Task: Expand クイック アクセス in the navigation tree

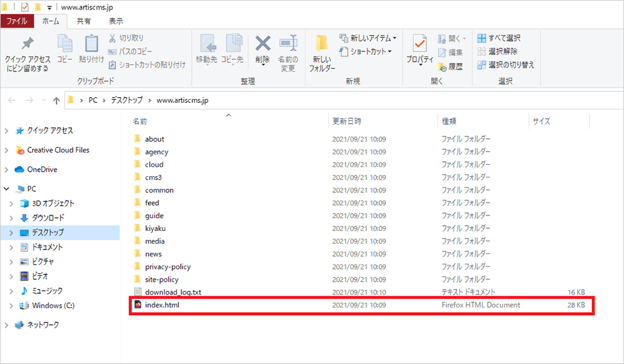Action: tap(6, 131)
